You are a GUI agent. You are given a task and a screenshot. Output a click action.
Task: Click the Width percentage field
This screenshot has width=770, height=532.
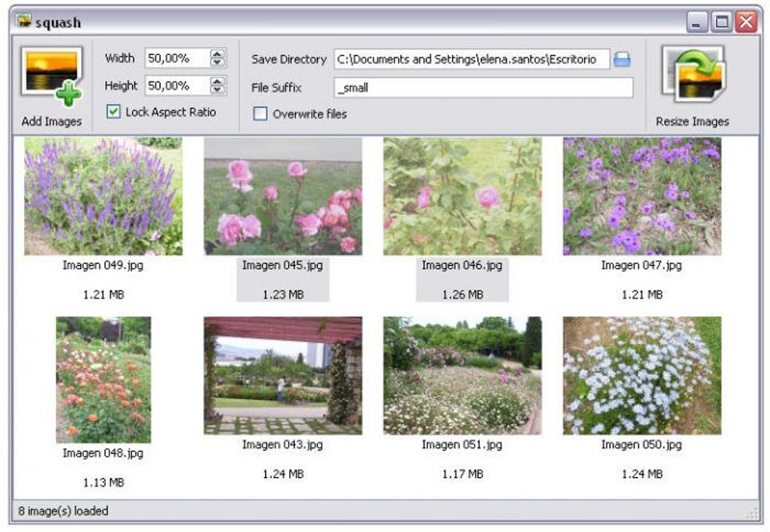click(x=177, y=58)
